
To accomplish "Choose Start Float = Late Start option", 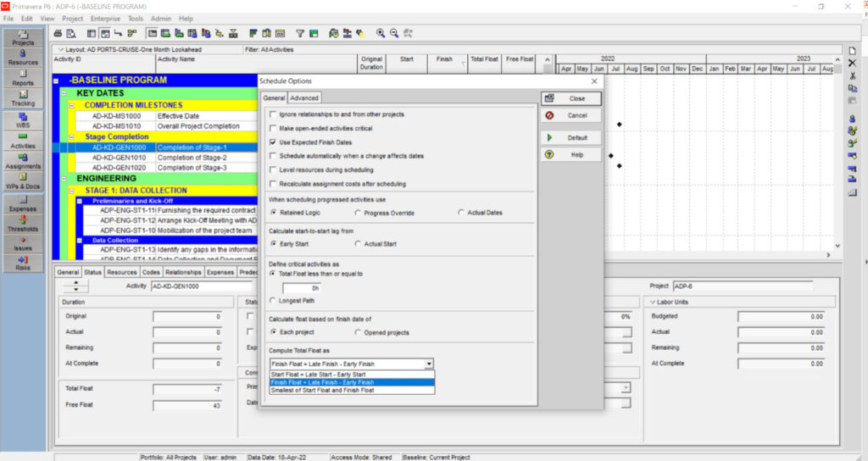I will click(x=352, y=375).
